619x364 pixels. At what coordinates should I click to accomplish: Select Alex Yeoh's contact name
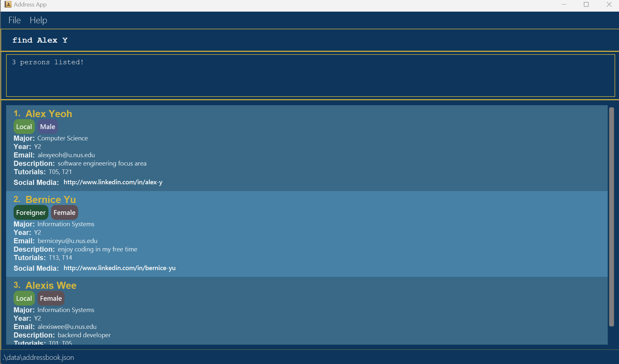click(x=49, y=114)
